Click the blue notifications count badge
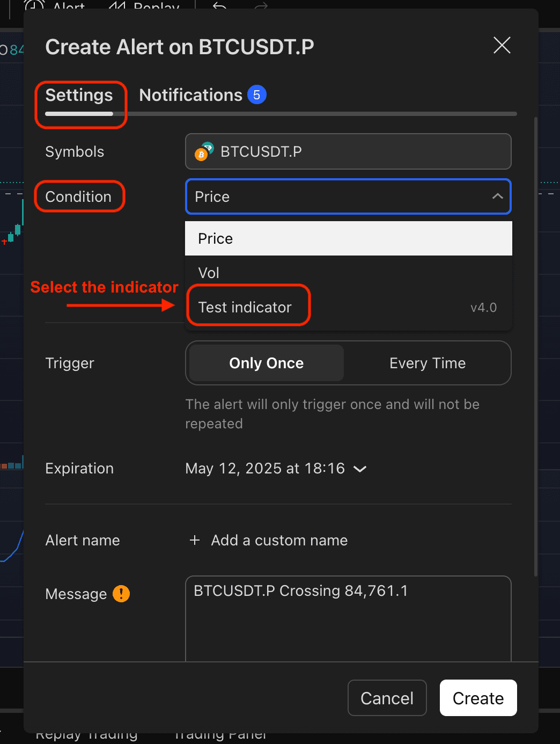Viewport: 560px width, 744px height. (x=257, y=95)
